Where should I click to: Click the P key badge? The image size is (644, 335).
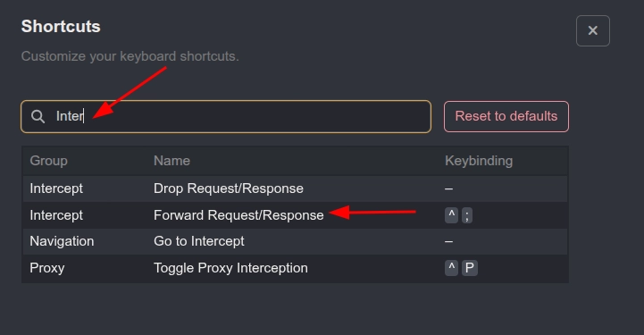coord(470,268)
